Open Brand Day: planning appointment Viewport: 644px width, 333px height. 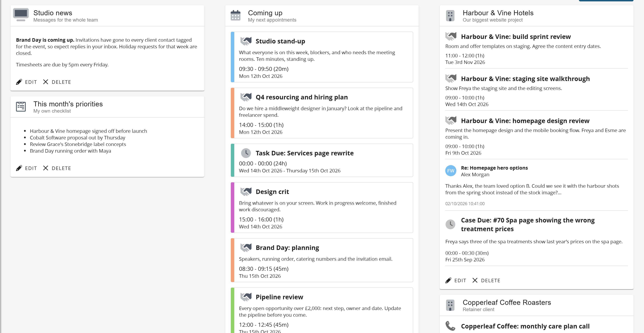(x=322, y=260)
